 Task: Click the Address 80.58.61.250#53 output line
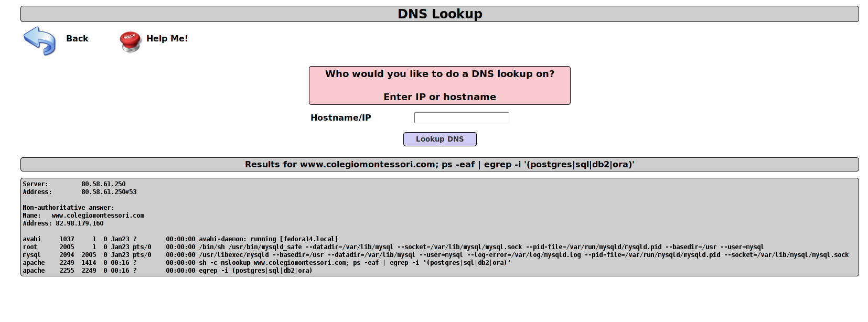point(79,192)
